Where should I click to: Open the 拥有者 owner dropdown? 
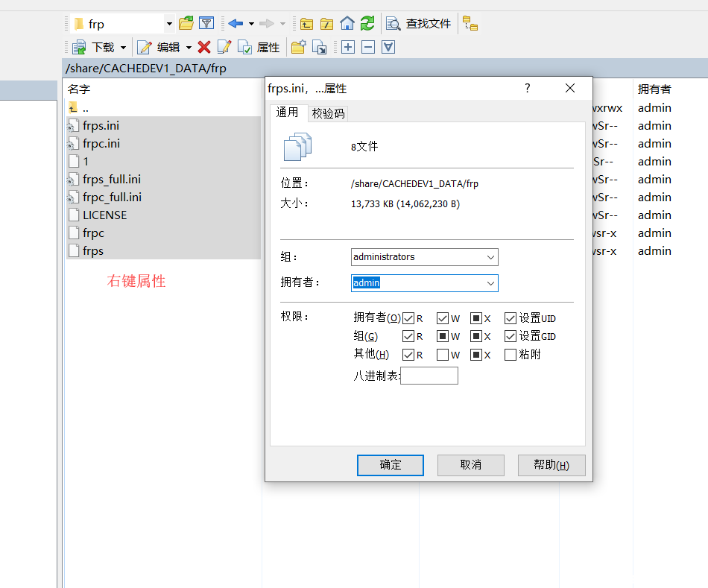[491, 283]
